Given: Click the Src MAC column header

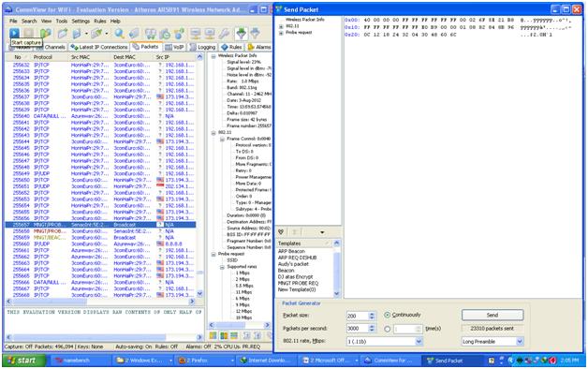Looking at the screenshot, I should 89,57.
